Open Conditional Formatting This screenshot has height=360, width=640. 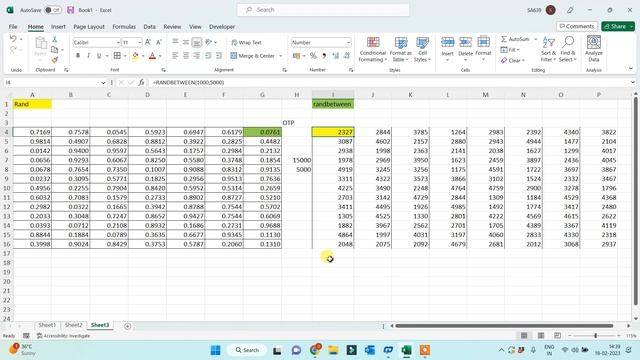click(372, 49)
